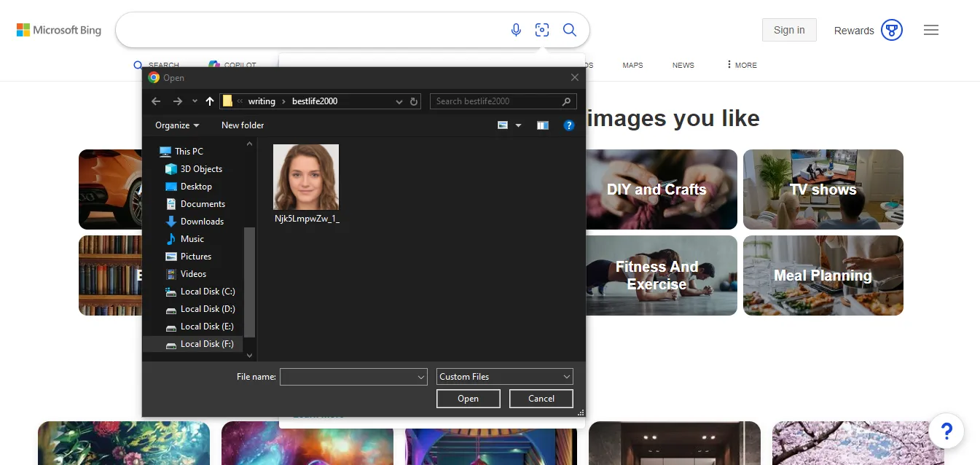Select the Njk5LmpwZw image thumbnail
980x465 pixels.
point(305,176)
